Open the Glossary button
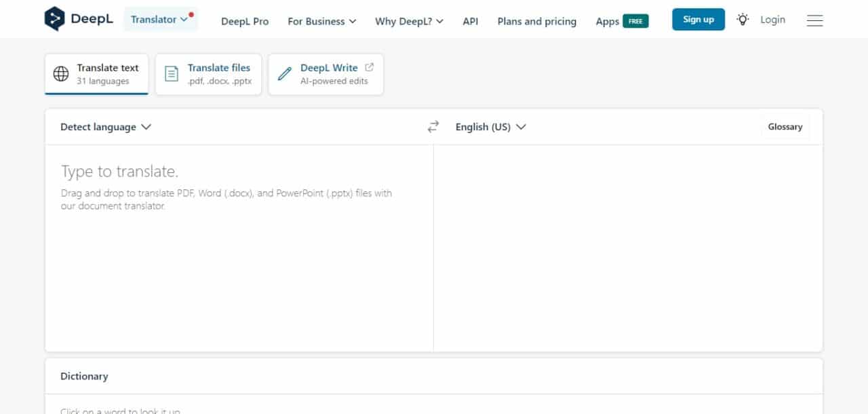 (785, 127)
